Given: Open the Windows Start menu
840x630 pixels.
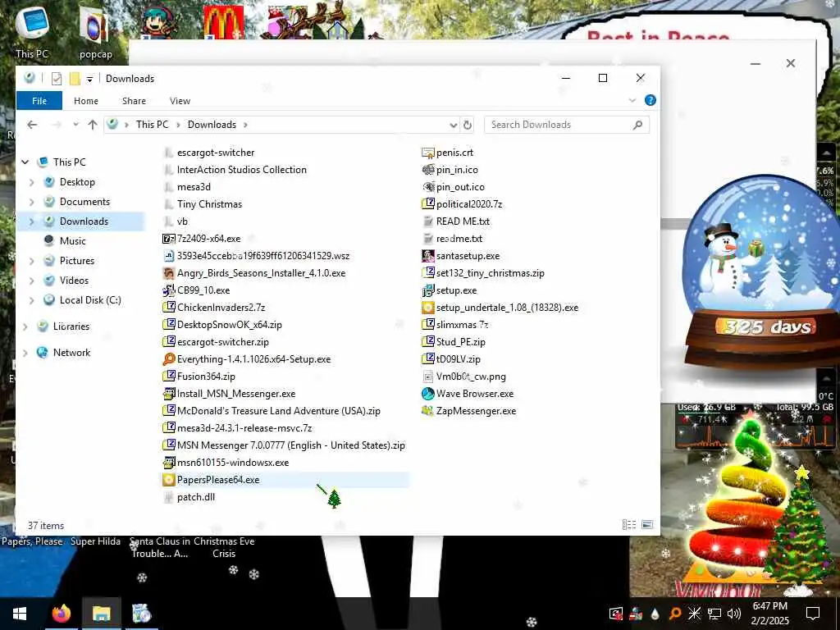Looking at the screenshot, I should [x=20, y=614].
